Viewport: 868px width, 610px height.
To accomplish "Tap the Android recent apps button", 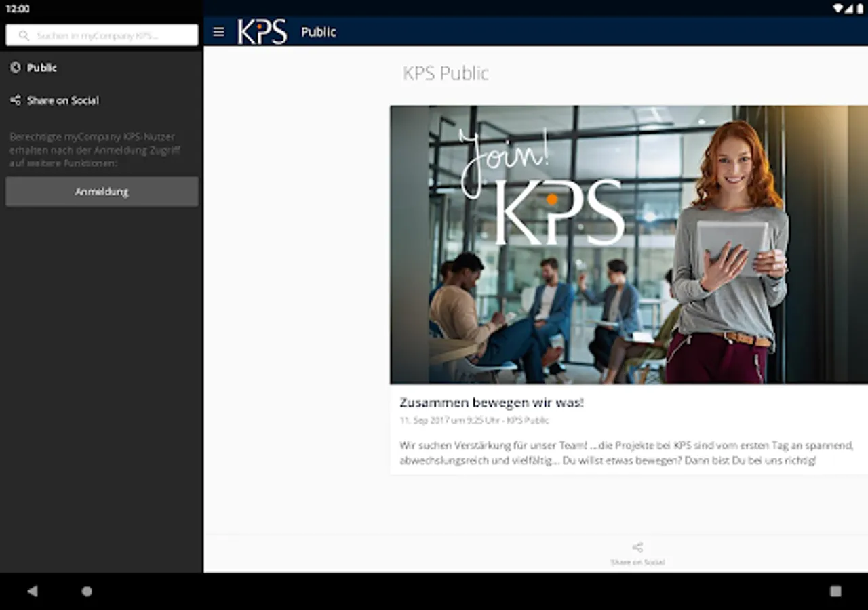I will point(835,591).
